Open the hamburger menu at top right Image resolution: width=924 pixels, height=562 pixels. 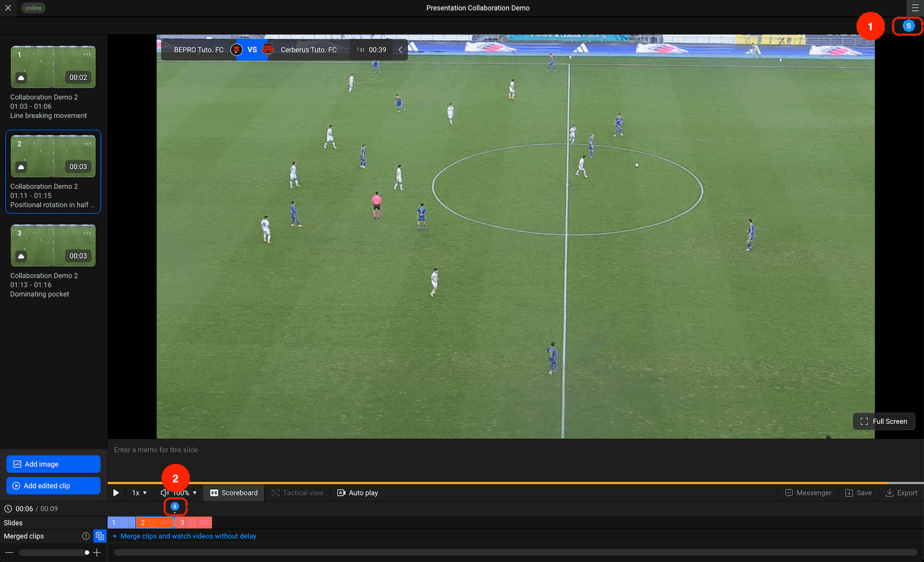coord(915,8)
